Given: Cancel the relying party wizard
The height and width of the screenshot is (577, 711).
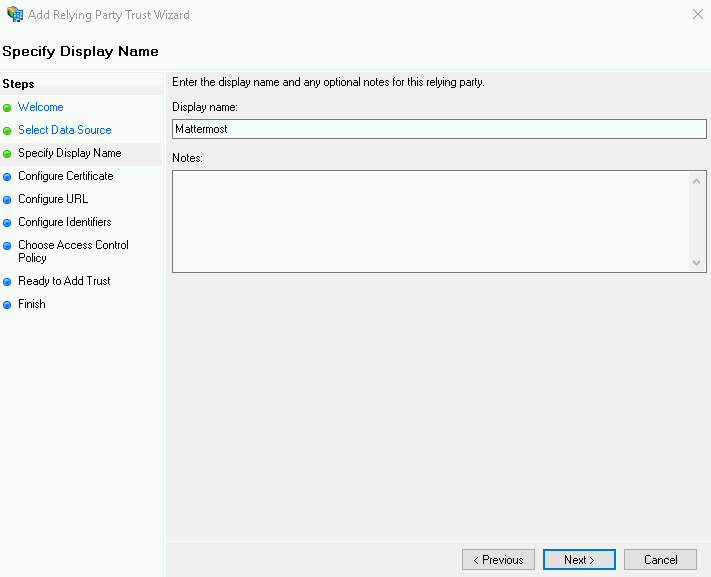Looking at the screenshot, I should (x=660, y=560).
